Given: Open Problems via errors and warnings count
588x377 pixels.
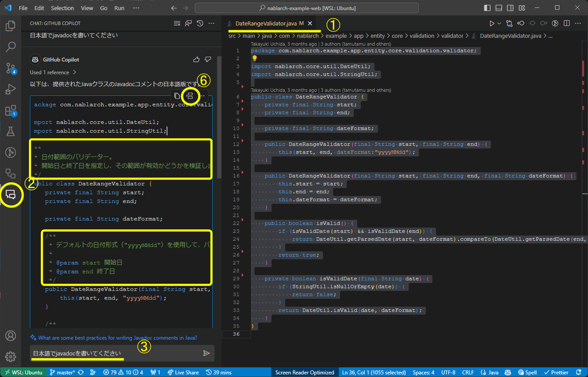Looking at the screenshot, I should click(123, 372).
